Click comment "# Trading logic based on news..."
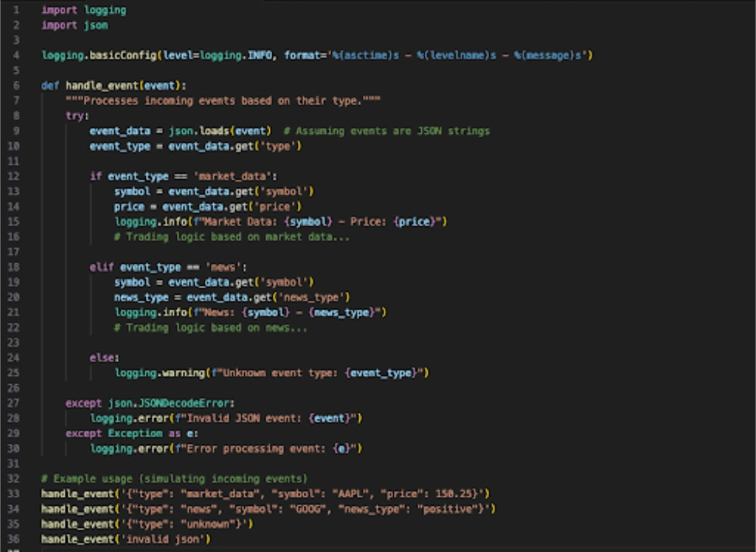Image resolution: width=756 pixels, height=552 pixels. pyautogui.click(x=210, y=328)
